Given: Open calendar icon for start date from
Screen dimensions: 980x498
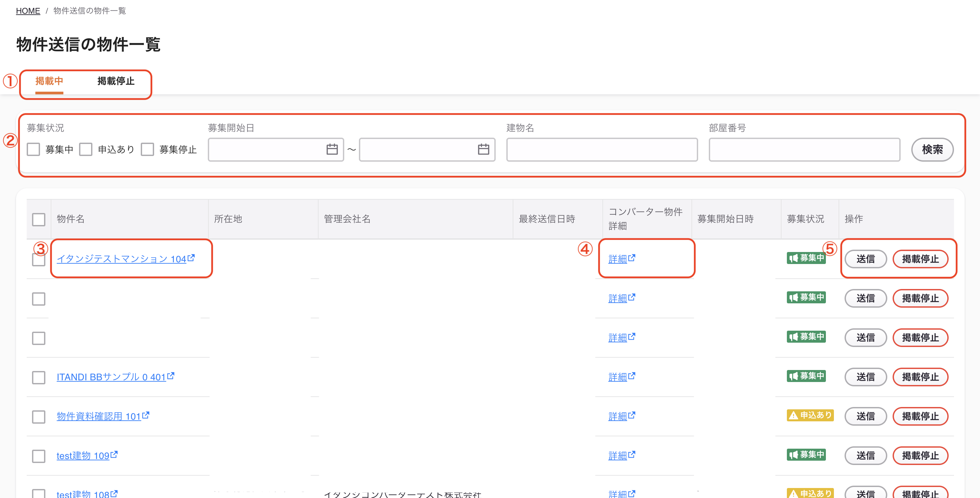Looking at the screenshot, I should [332, 149].
